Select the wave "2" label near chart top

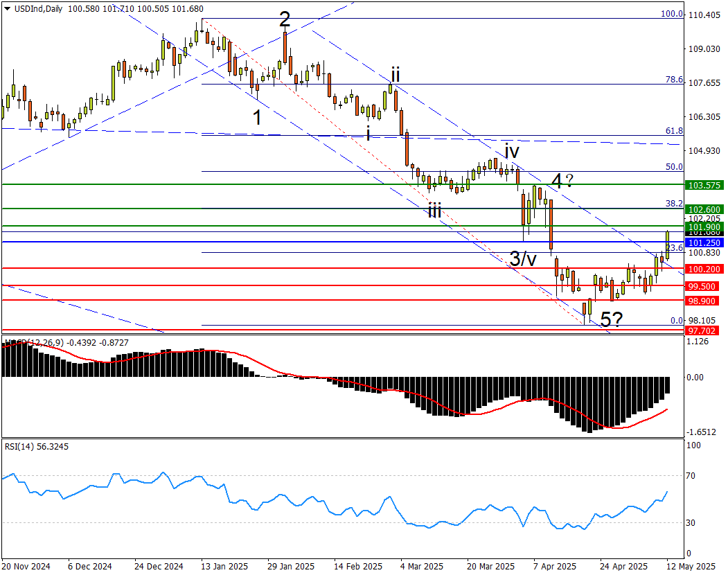pyautogui.click(x=285, y=19)
